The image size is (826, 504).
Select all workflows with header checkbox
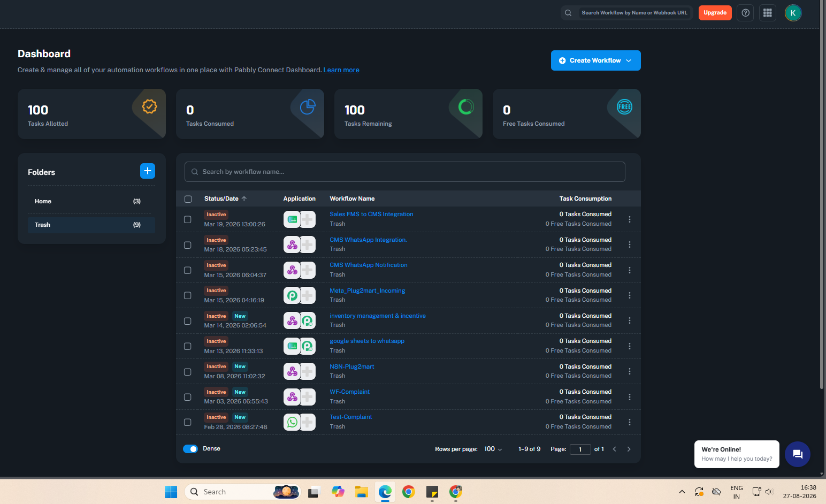point(188,199)
